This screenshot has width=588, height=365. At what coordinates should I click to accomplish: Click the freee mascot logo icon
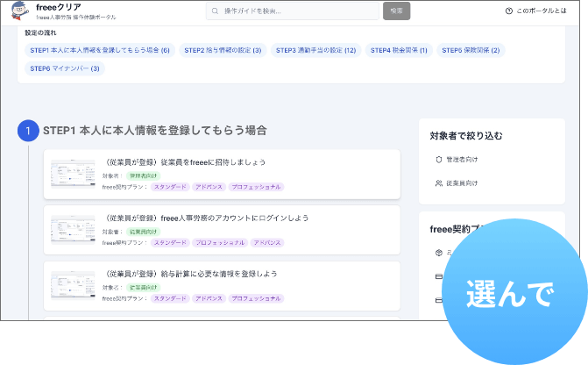tap(18, 11)
